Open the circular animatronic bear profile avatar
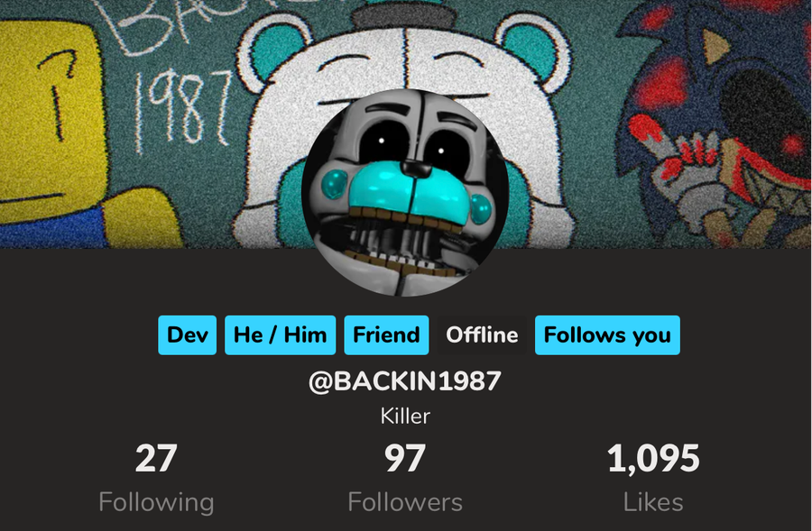Image resolution: width=812 pixels, height=531 pixels. click(x=405, y=193)
